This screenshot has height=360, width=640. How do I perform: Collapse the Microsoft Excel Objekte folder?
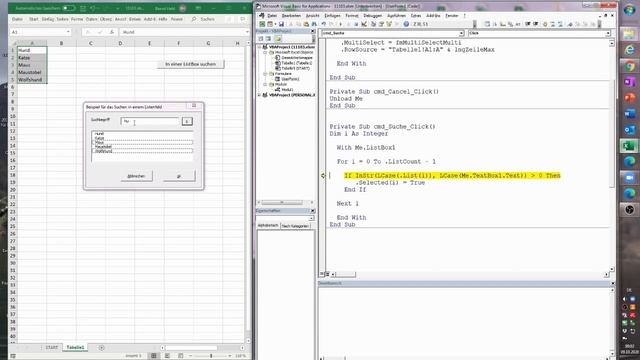click(265, 52)
